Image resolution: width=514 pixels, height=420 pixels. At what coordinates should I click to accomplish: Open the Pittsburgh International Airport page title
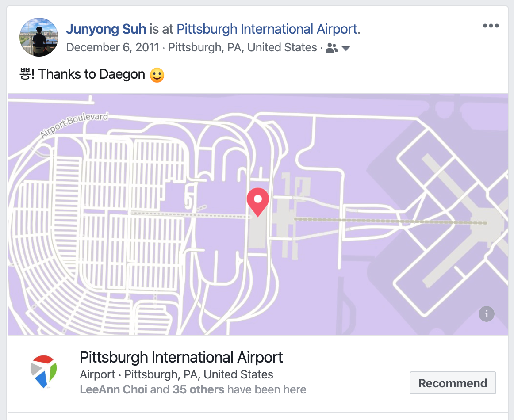[181, 357]
